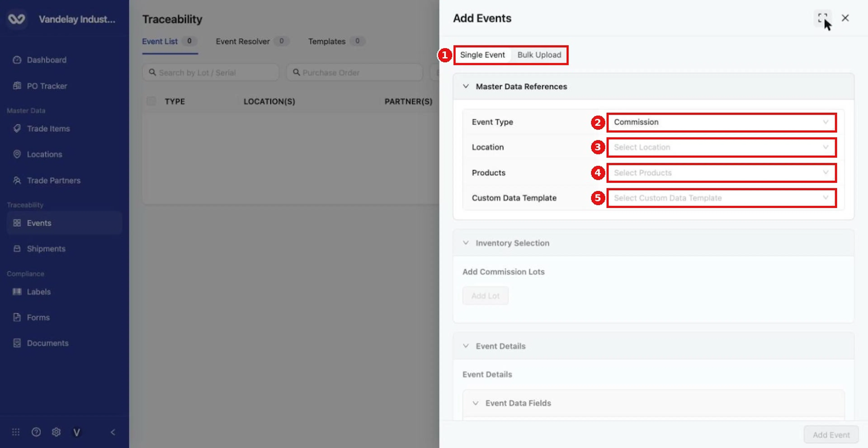Click the Traceability page title
This screenshot has height=448, width=868.
point(172,19)
